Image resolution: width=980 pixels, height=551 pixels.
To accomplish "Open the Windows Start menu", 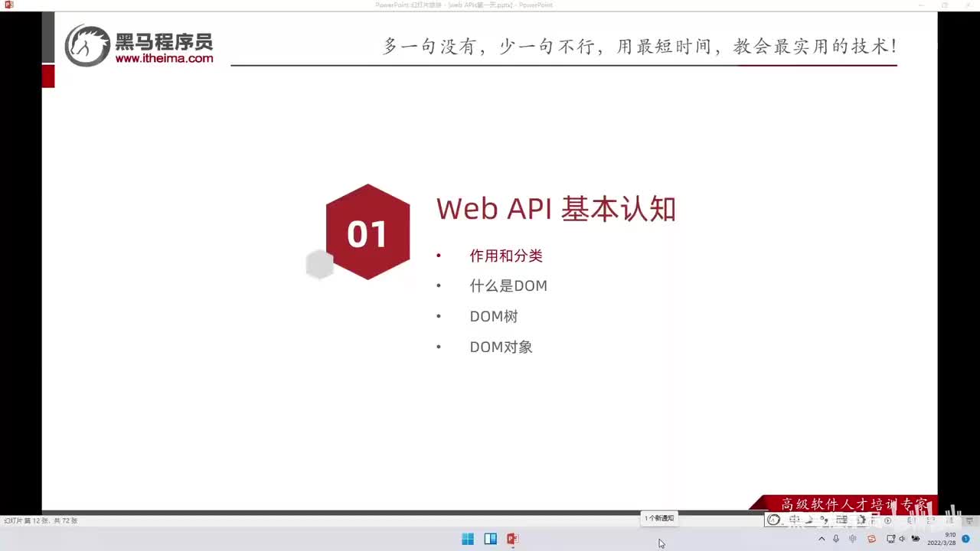I will (468, 539).
